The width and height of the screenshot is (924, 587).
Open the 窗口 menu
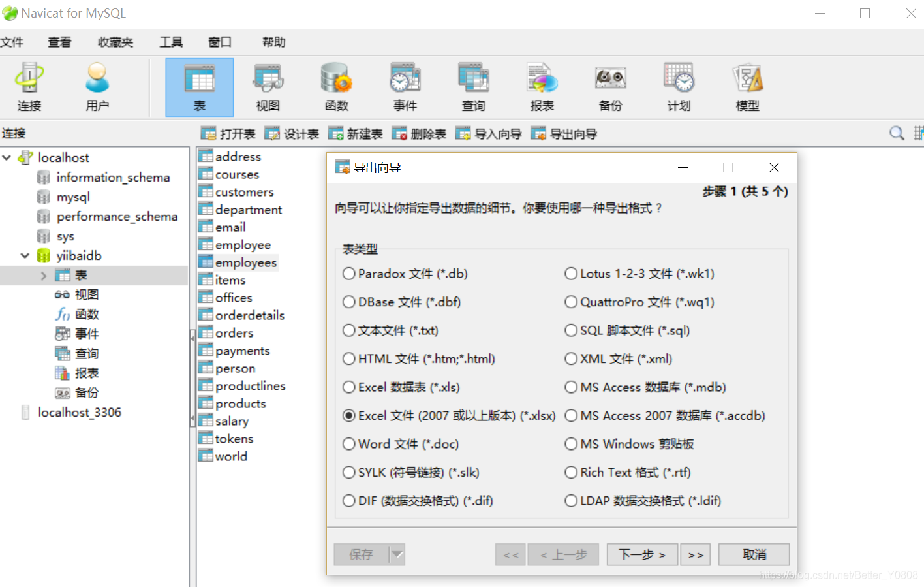pos(220,42)
